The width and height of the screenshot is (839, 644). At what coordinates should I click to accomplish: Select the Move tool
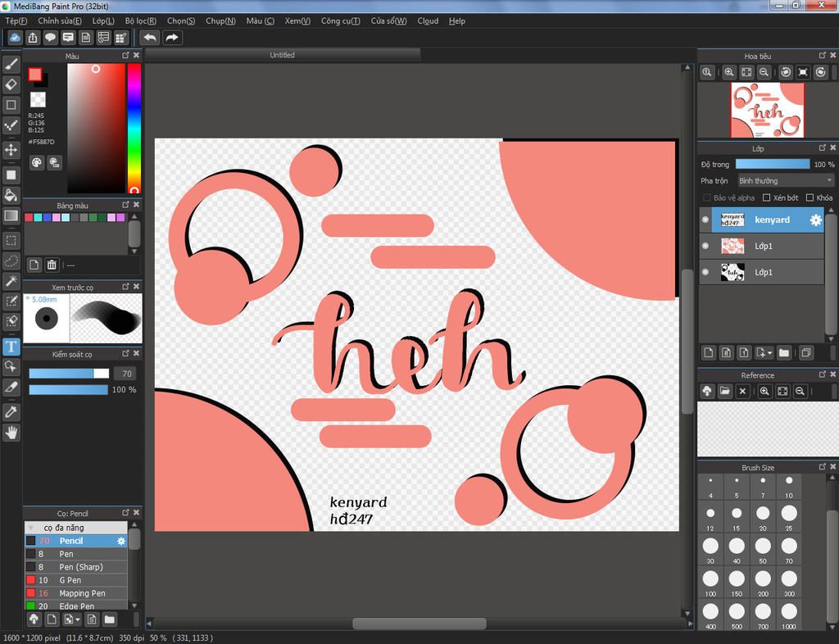pos(11,150)
